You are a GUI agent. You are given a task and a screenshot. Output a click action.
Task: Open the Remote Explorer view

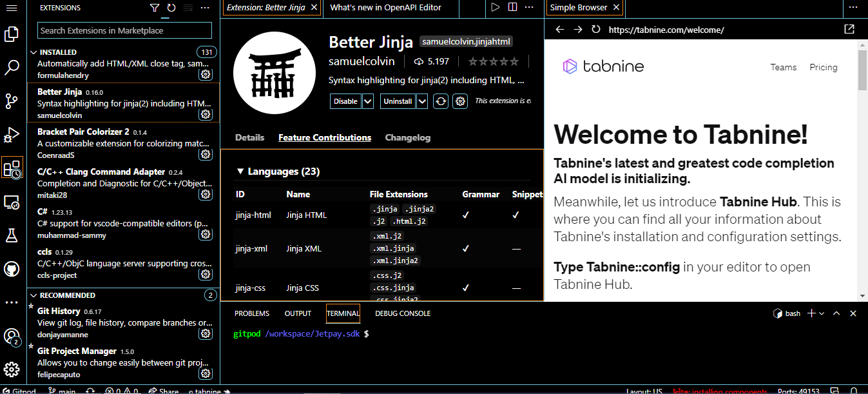[12, 202]
